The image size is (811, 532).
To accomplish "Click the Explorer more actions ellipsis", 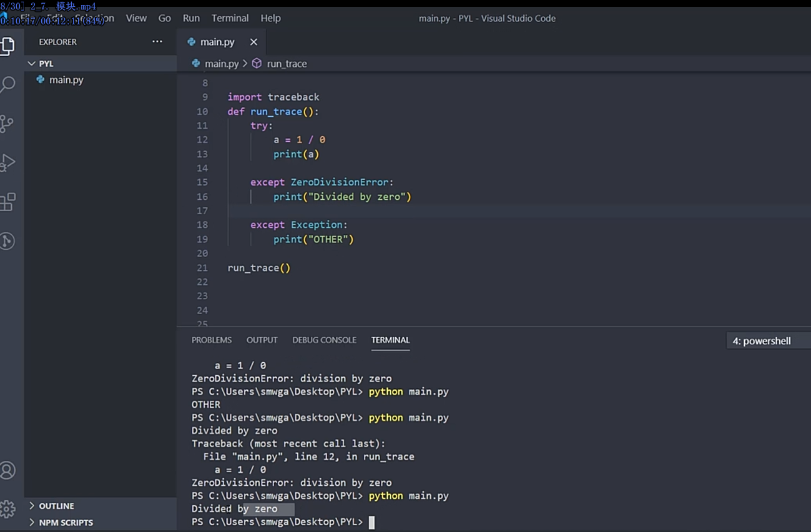I will (x=157, y=42).
